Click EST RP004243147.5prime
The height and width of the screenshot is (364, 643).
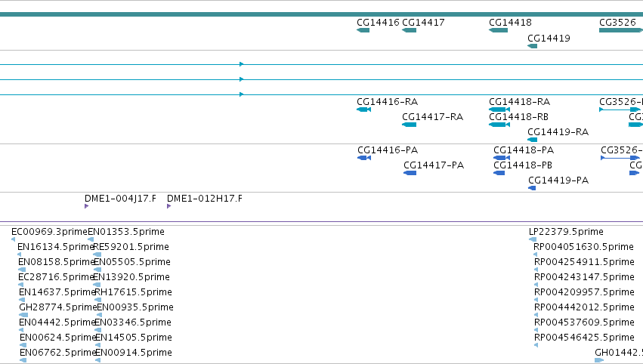tap(584, 277)
